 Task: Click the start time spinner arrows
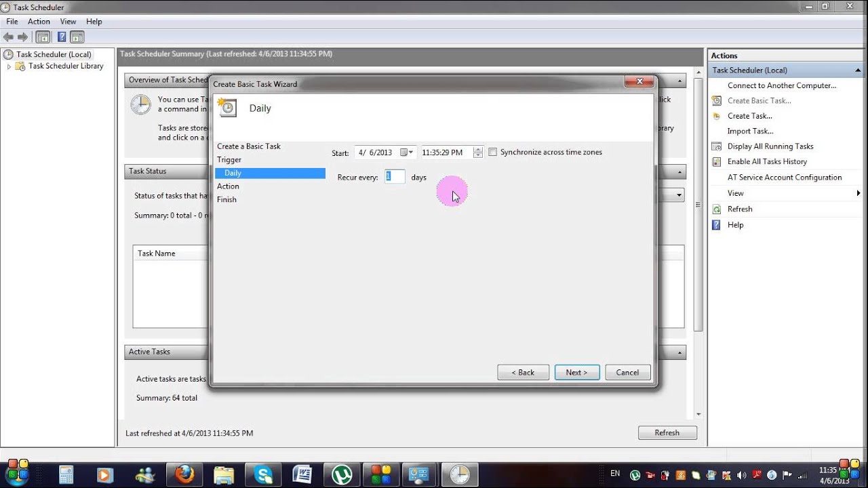[478, 152]
